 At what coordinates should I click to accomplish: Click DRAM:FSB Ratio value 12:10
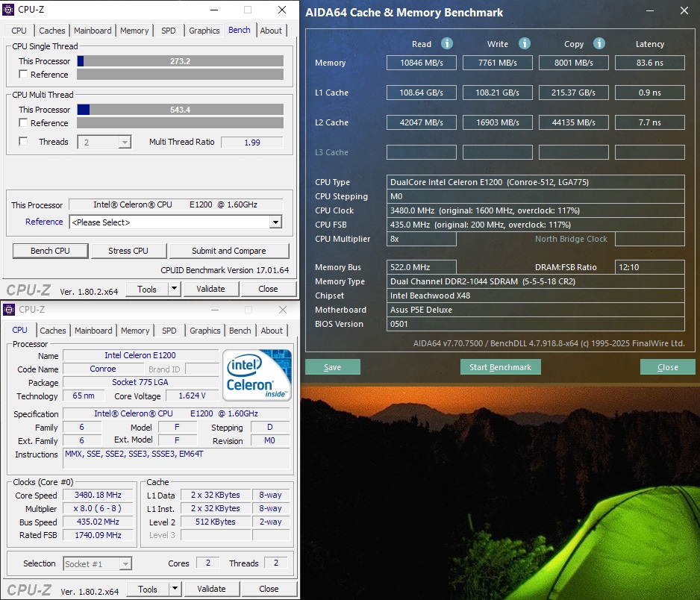pyautogui.click(x=649, y=267)
